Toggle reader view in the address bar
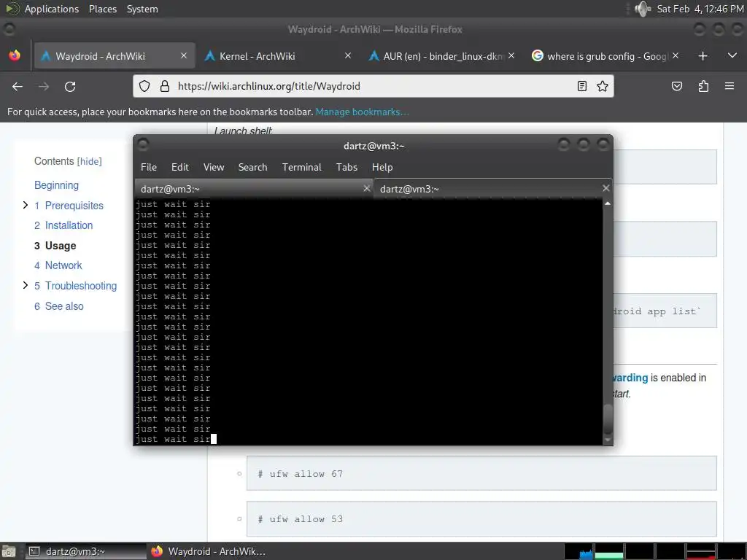Screen dimensions: 747x560 click(x=581, y=86)
